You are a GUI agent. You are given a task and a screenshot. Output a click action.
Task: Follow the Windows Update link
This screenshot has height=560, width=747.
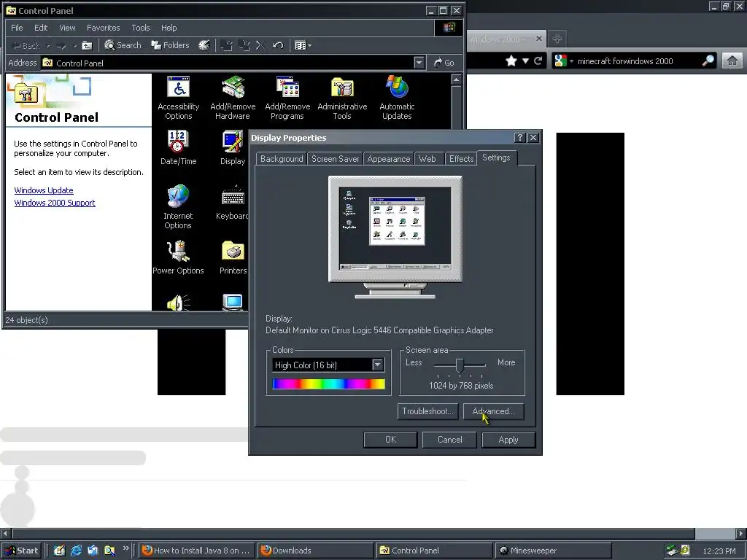pyautogui.click(x=44, y=190)
